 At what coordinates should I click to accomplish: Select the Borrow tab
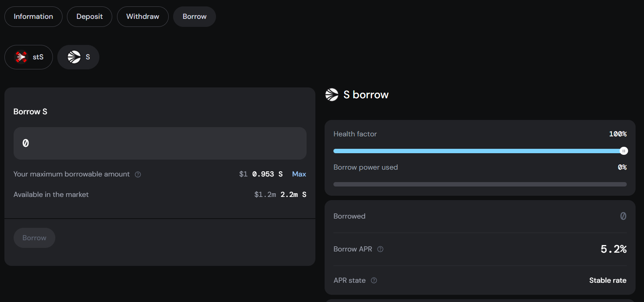click(x=194, y=16)
